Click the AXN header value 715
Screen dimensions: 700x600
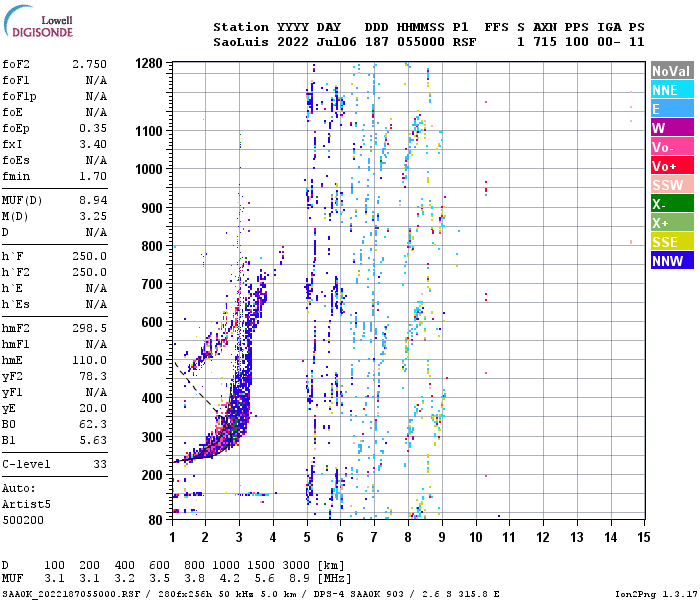click(545, 42)
